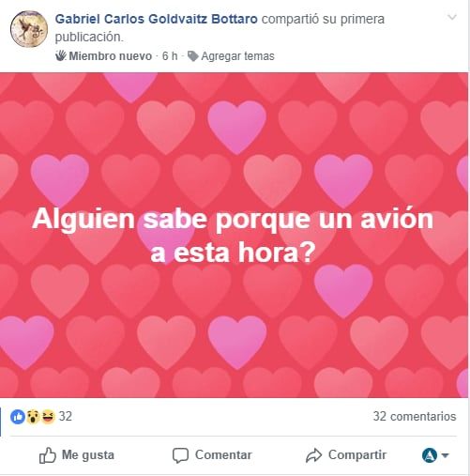Expand the small arrow next to the A icon

click(x=445, y=455)
